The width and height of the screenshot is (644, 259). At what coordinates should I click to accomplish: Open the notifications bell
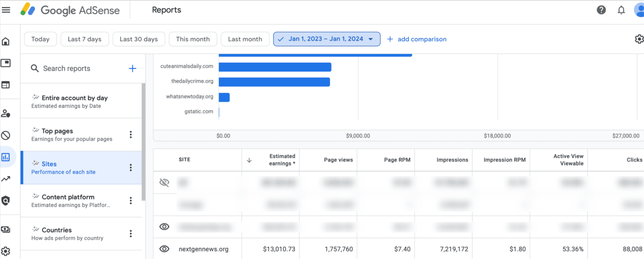[621, 10]
